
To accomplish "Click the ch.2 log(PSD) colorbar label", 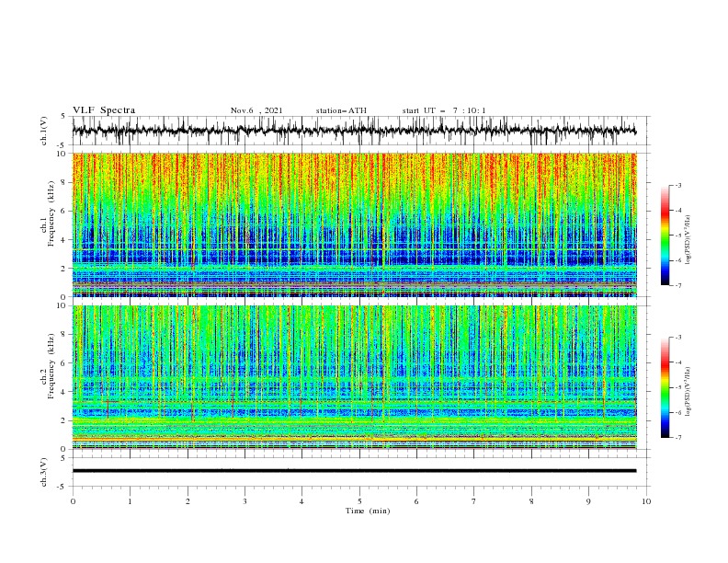I will 688,392.
